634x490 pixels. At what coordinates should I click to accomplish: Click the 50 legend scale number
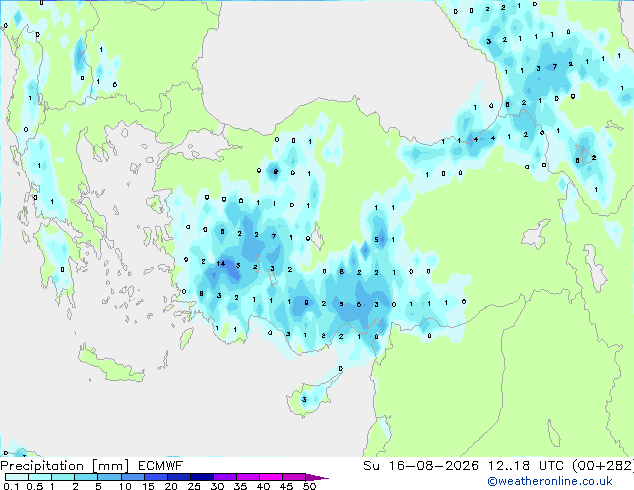309,486
